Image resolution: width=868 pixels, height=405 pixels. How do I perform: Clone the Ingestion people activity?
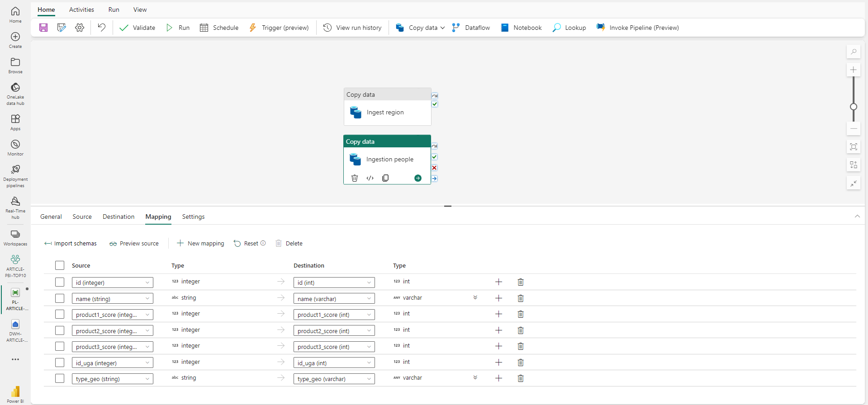click(385, 178)
